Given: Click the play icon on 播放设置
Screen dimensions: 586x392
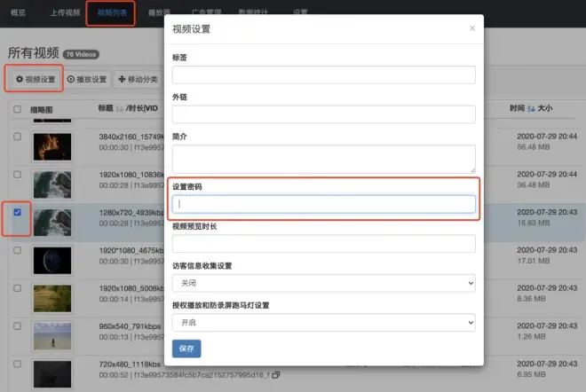Looking at the screenshot, I should 72,80.
